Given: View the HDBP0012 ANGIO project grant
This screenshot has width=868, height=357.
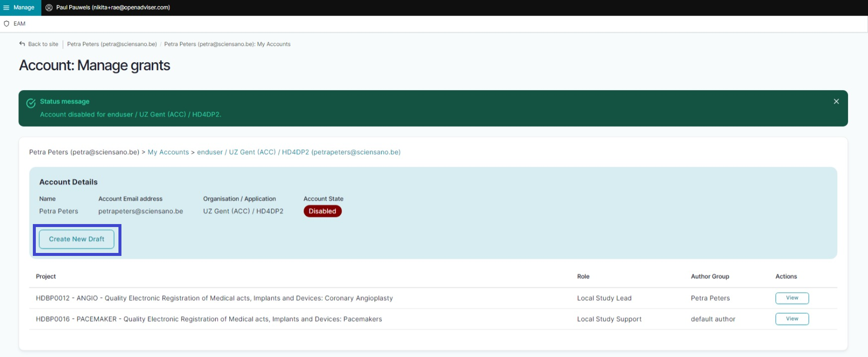Looking at the screenshot, I should pos(792,298).
